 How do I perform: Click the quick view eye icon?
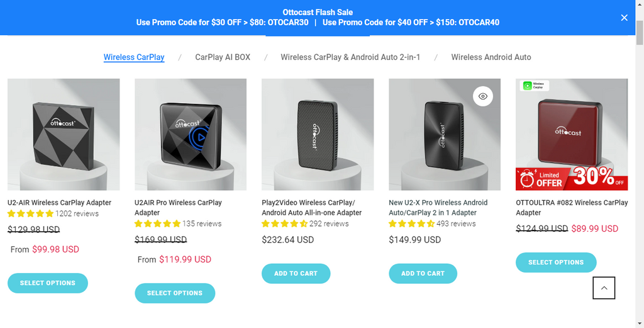pos(483,96)
